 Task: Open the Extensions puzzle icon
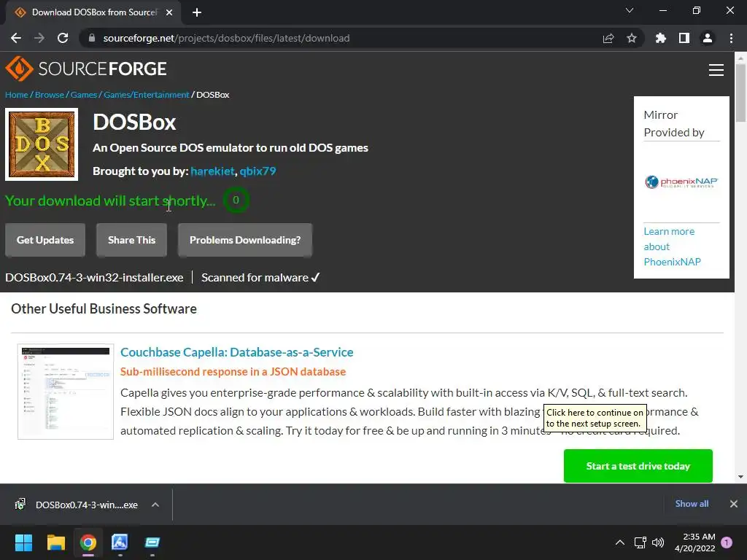tap(661, 38)
